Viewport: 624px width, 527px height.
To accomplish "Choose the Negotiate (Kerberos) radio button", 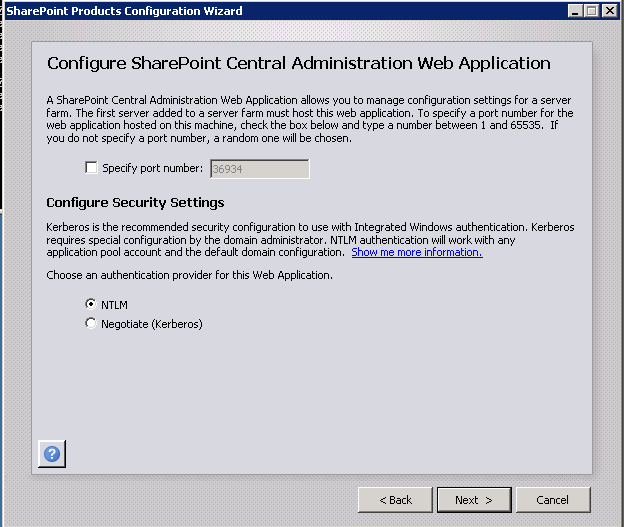I will coord(91,323).
